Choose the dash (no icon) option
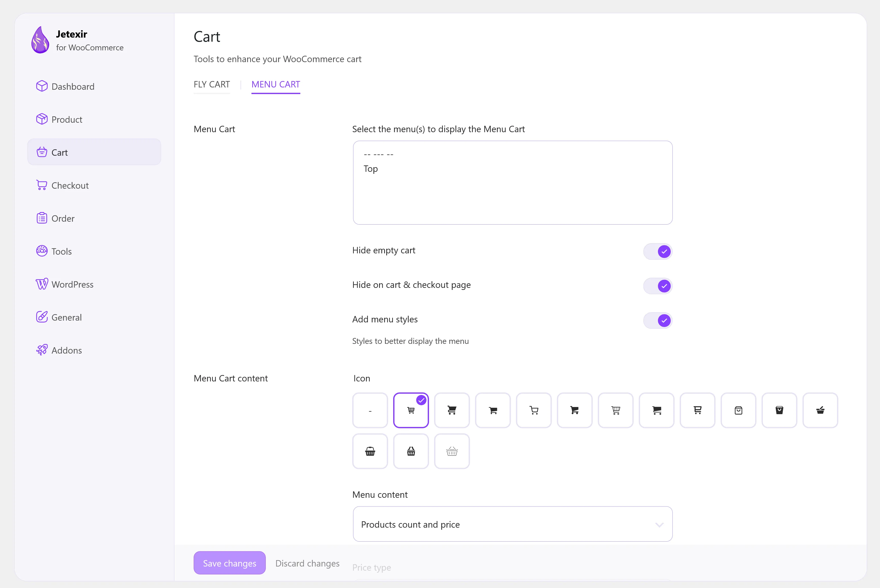The width and height of the screenshot is (880, 588). [370, 410]
